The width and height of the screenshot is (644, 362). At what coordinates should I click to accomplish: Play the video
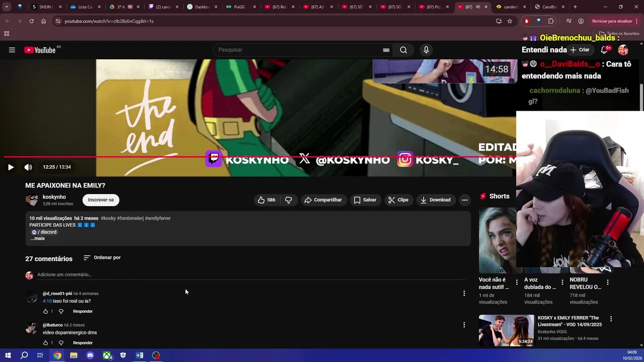11,167
